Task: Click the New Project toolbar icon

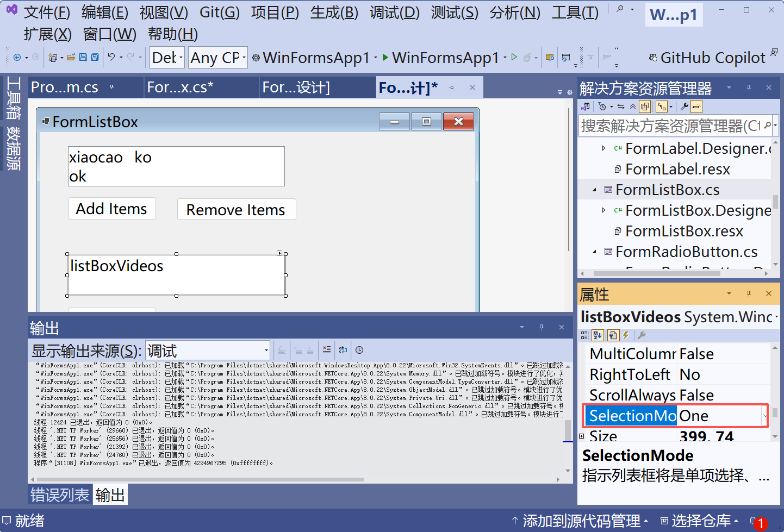Action: click(53, 57)
